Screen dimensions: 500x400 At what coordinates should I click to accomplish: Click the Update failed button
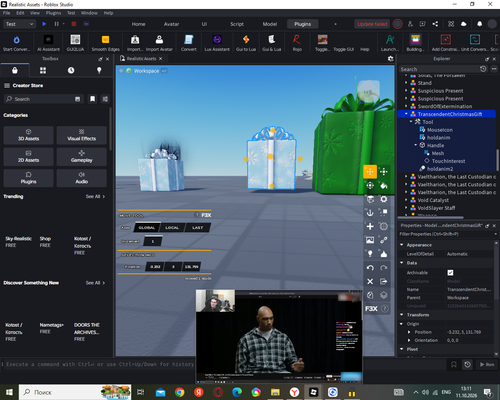click(x=372, y=24)
